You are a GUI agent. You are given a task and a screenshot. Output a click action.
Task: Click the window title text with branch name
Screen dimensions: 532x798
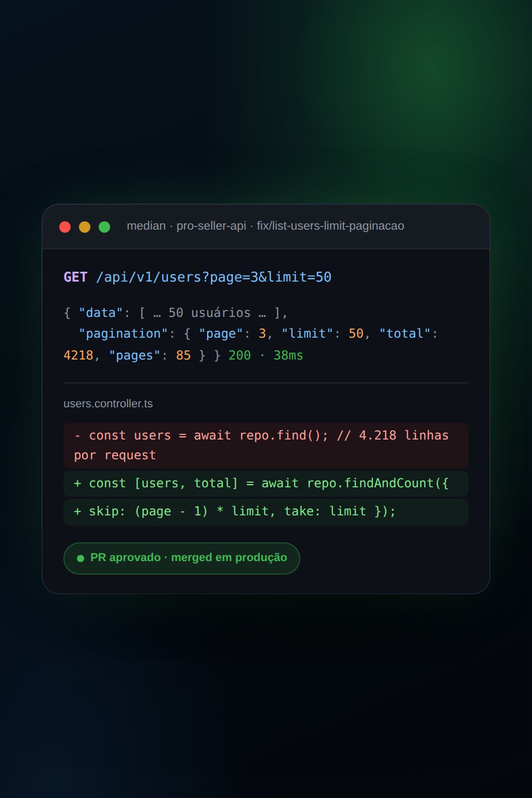pyautogui.click(x=265, y=226)
